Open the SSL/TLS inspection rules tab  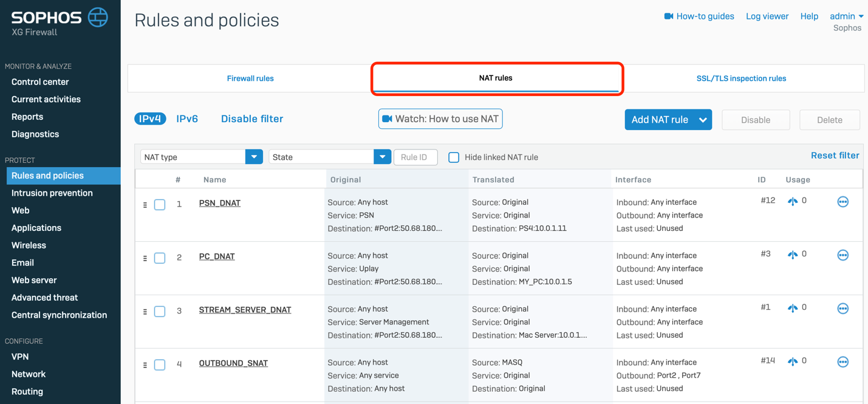[x=741, y=78]
